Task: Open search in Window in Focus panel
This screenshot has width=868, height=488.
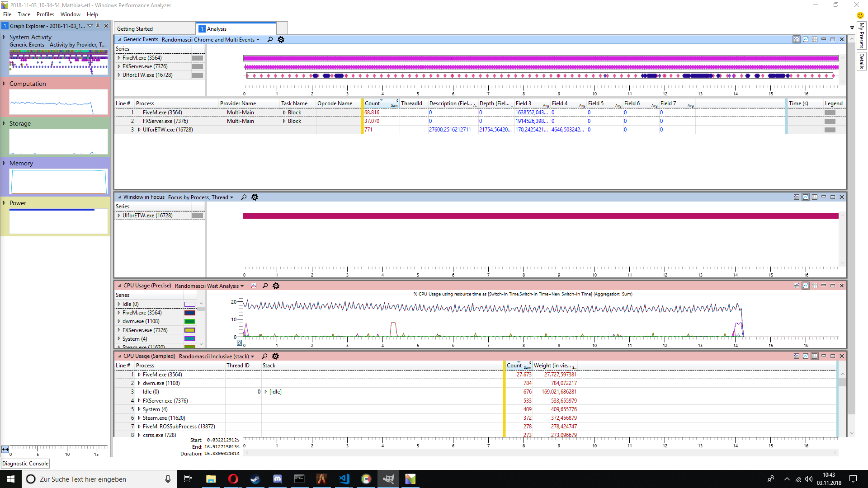Action: [244, 197]
